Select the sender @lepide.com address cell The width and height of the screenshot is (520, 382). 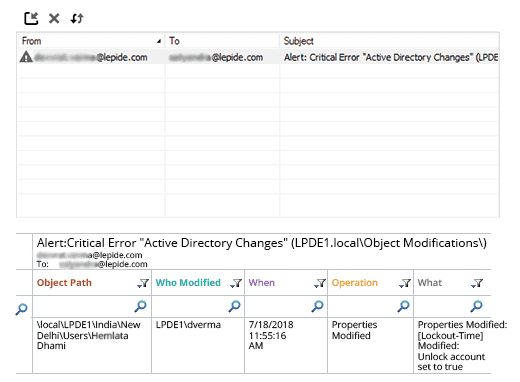(x=91, y=57)
